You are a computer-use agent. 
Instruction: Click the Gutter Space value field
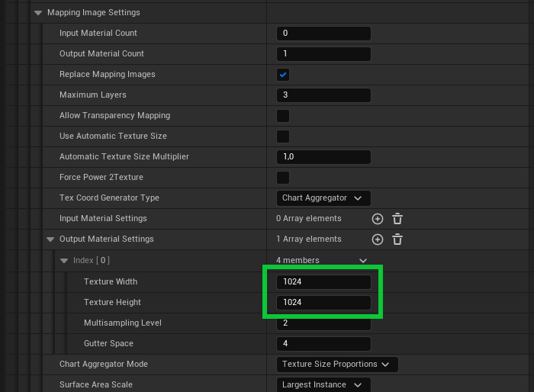tap(323, 344)
